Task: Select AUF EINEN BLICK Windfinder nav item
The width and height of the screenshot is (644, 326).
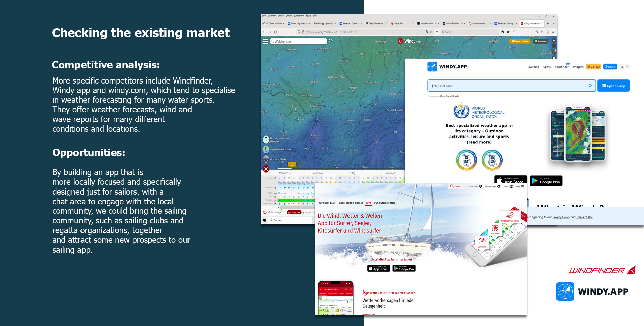Action: point(327,203)
